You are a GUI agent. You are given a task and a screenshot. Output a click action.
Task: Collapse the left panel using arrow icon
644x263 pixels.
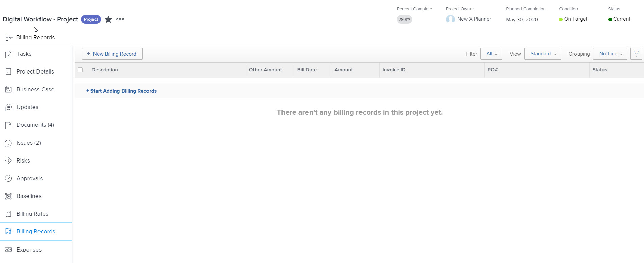pyautogui.click(x=9, y=37)
